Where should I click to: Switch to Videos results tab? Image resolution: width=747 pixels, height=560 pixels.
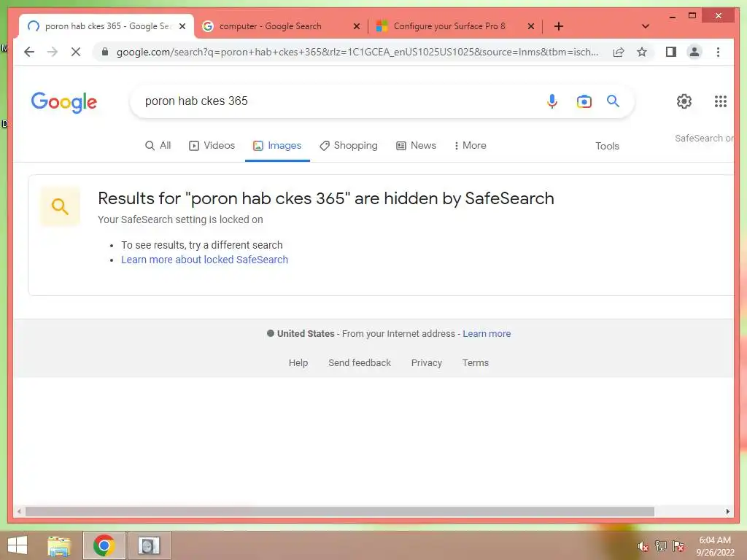coord(212,145)
